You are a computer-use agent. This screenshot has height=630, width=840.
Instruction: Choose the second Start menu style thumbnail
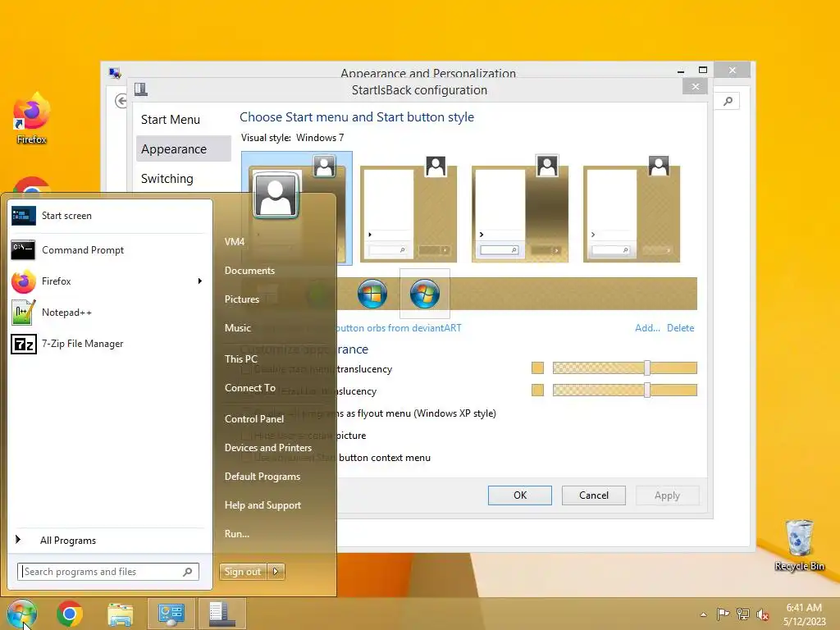coord(409,209)
